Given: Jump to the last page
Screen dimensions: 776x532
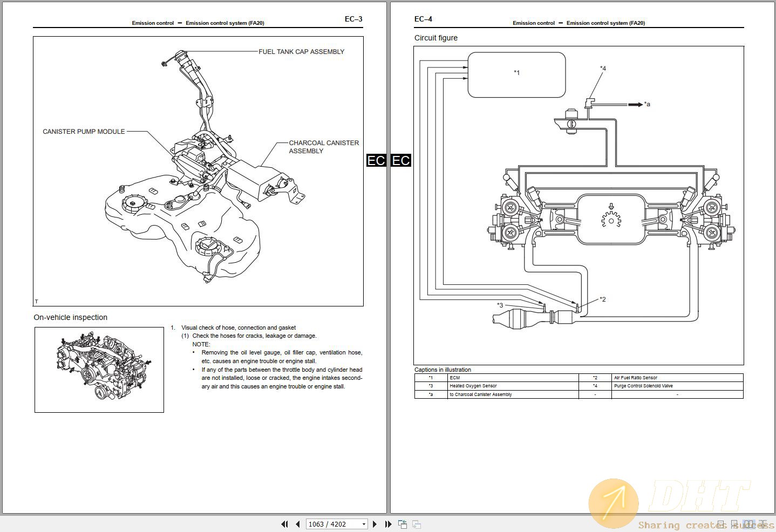Looking at the screenshot, I should [388, 524].
